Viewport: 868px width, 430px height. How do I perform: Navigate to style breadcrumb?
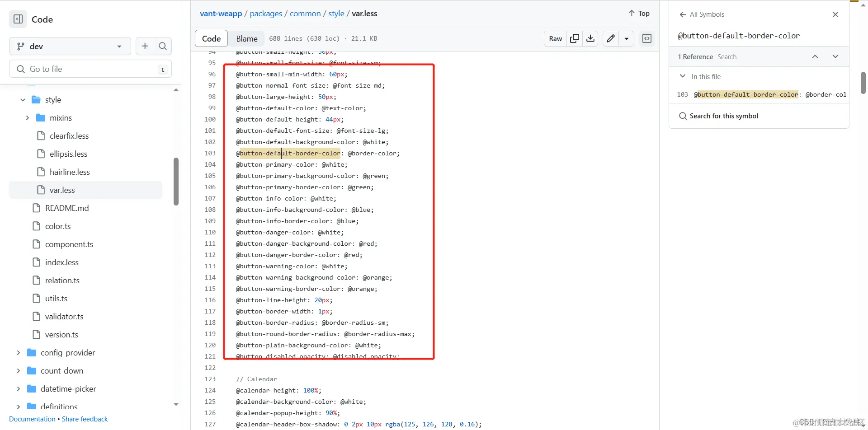[x=336, y=14]
